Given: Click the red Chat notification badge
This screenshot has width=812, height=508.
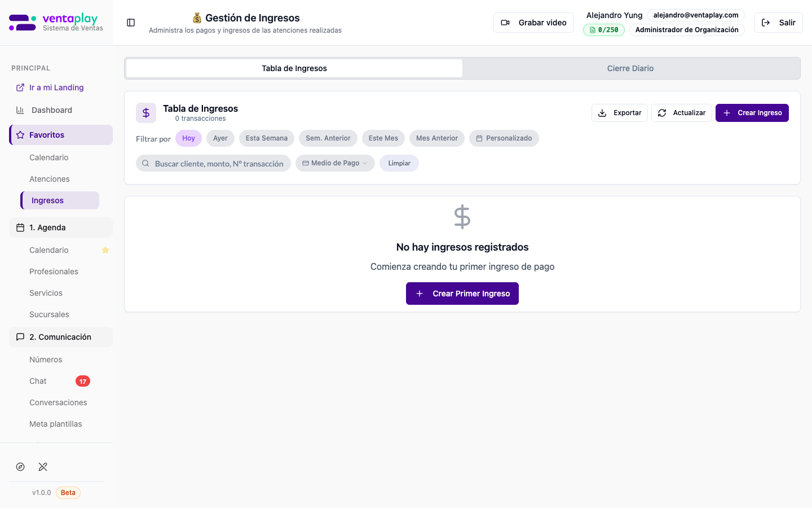Looking at the screenshot, I should pyautogui.click(x=83, y=381).
